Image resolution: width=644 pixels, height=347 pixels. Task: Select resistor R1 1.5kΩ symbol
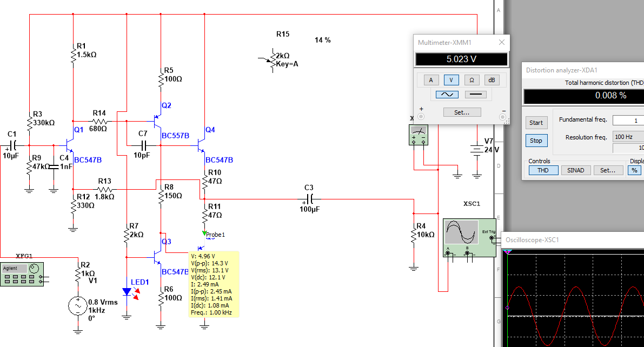[x=73, y=55]
